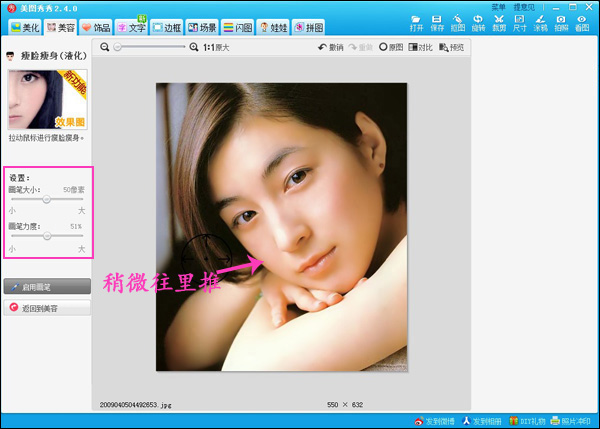Select the 涂鸦 (Doodle) tool
The height and width of the screenshot is (429, 600).
(x=540, y=23)
